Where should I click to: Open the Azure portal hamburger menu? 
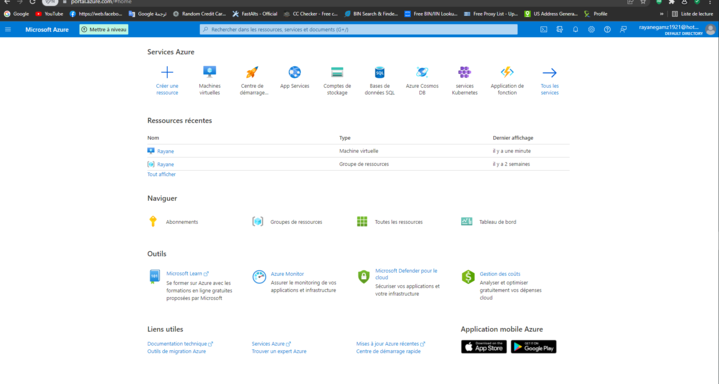point(8,29)
